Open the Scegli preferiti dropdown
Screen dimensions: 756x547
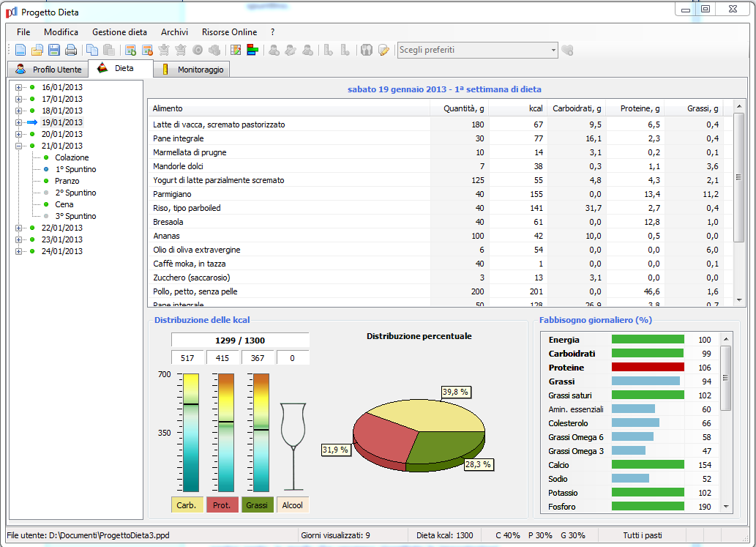(553, 50)
